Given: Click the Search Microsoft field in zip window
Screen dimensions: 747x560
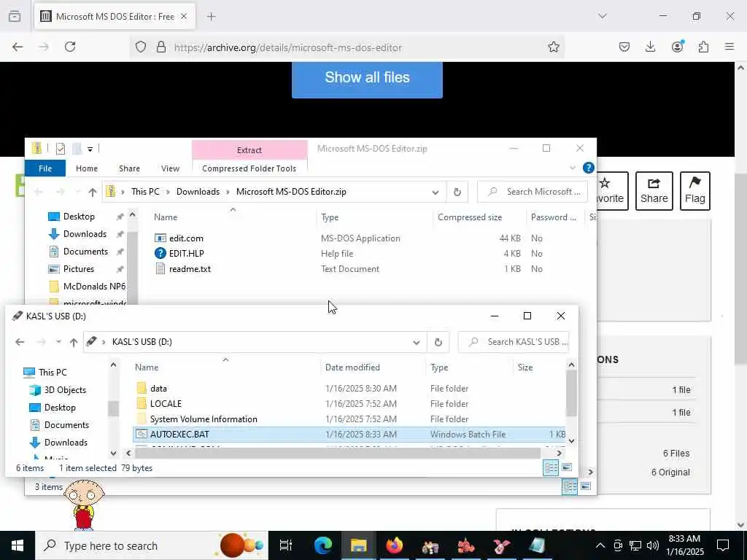Looking at the screenshot, I should click(532, 192).
